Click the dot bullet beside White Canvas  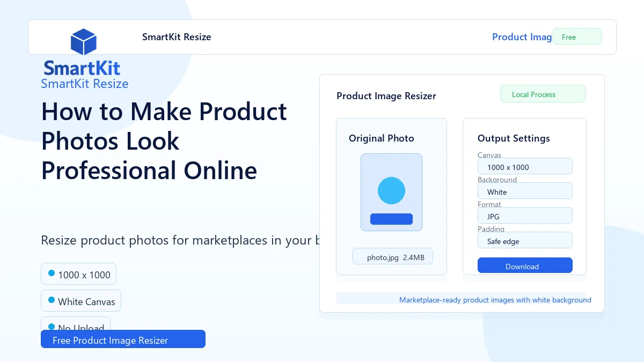52,300
